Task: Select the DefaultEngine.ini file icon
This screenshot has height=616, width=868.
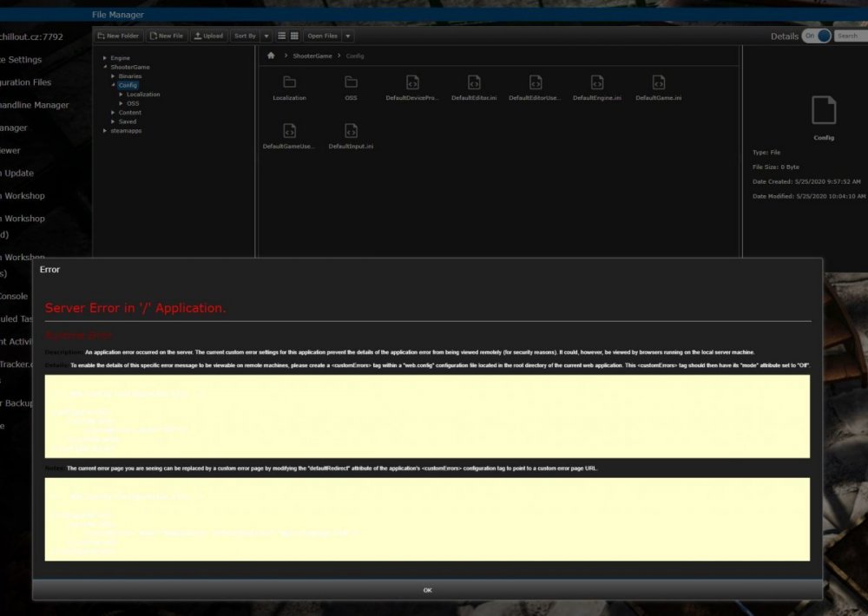Action: click(596, 83)
